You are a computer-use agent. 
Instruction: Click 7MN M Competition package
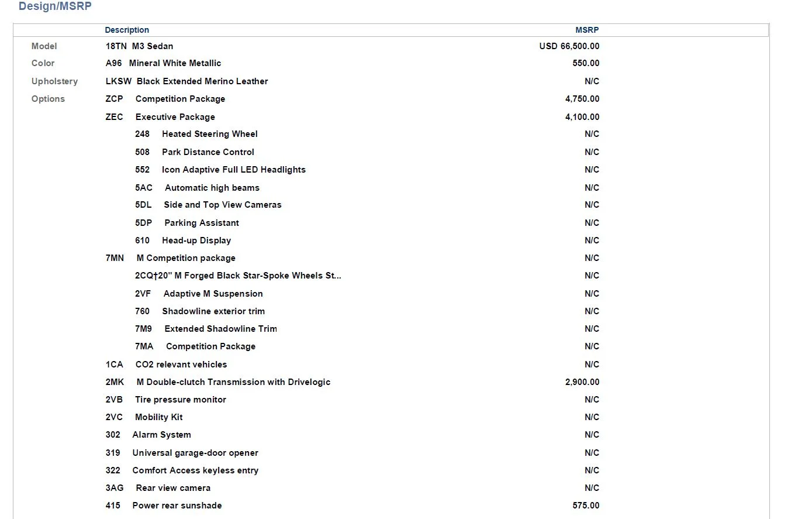(170, 258)
